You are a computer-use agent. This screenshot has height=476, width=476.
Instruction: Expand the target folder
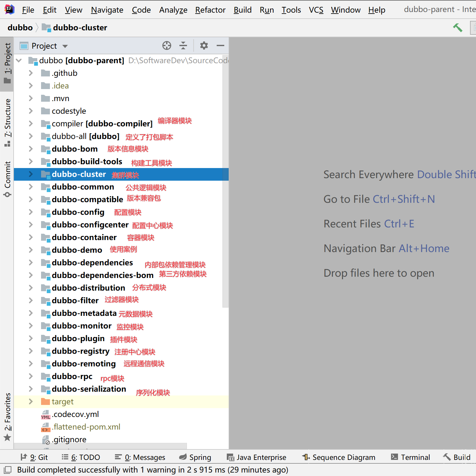[31, 401]
